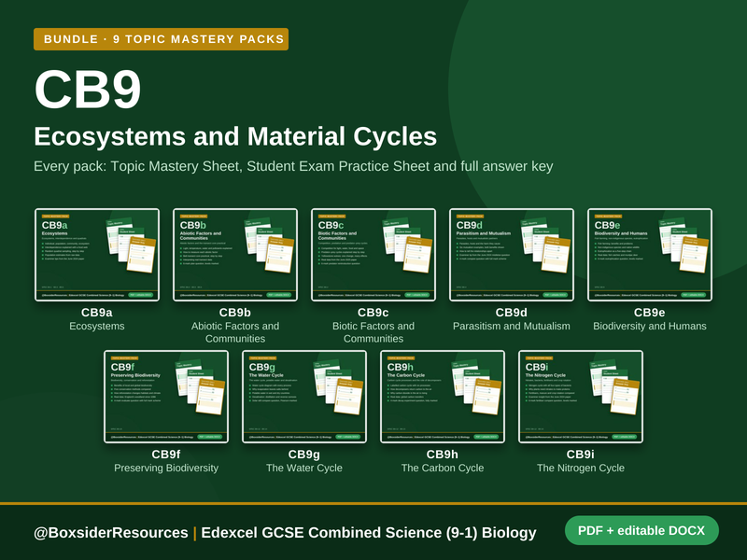Click the Ecosystems and Material Cycles title
Image resolution: width=747 pixels, height=560 pixels.
coord(235,136)
